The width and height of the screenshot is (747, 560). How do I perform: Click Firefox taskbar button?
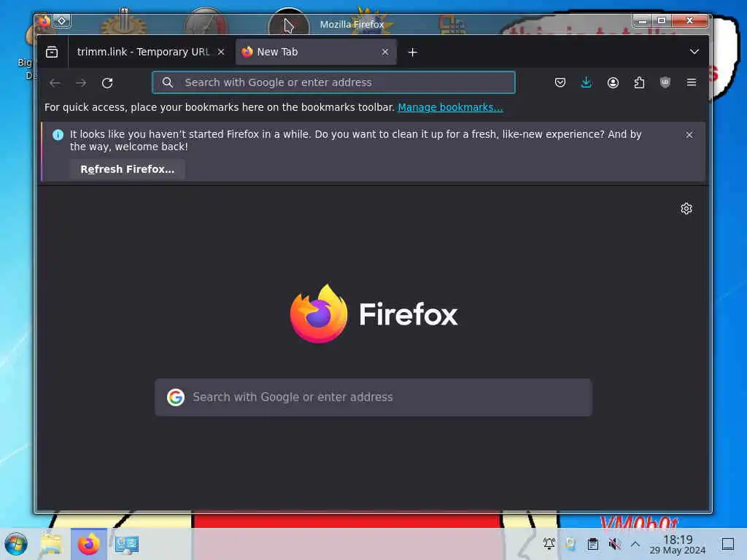pyautogui.click(x=88, y=544)
